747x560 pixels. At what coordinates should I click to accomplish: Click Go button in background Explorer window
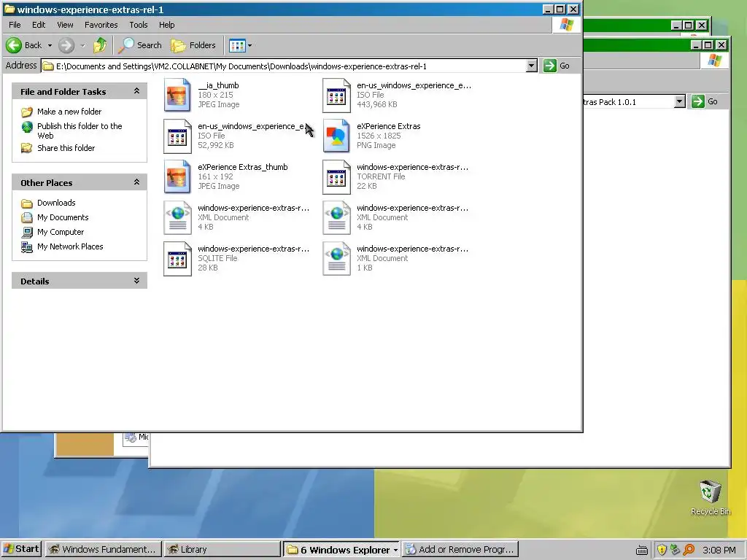click(706, 101)
